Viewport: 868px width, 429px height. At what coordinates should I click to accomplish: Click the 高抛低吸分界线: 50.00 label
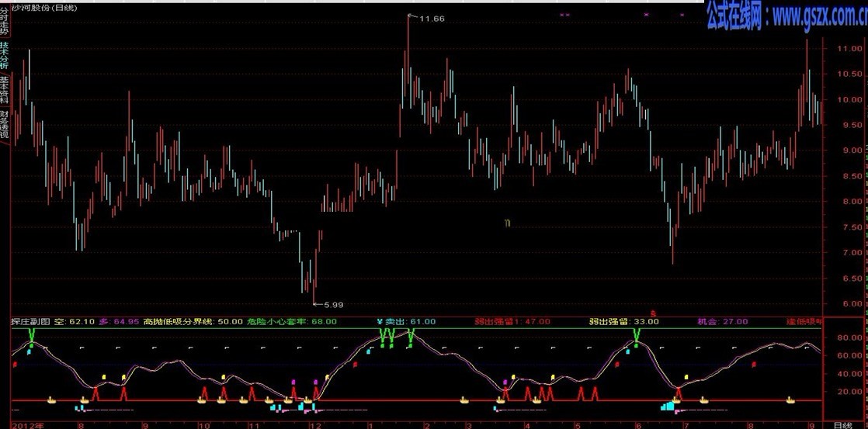pos(193,321)
